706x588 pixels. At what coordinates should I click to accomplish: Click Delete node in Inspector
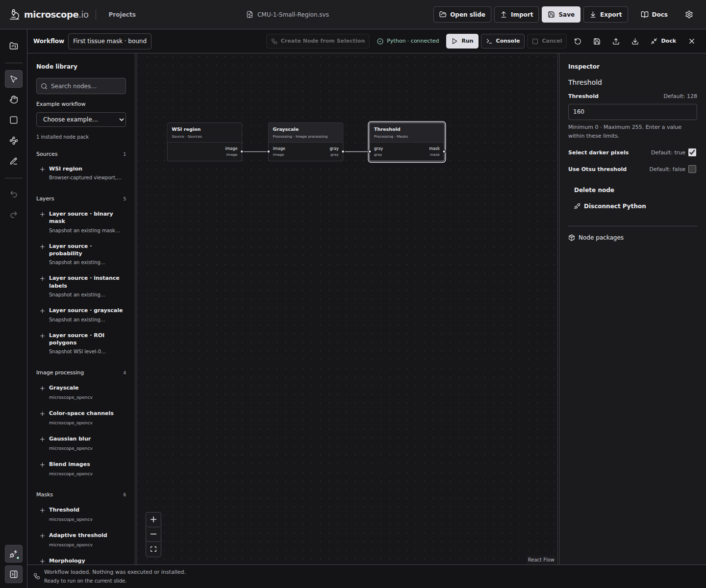point(594,190)
